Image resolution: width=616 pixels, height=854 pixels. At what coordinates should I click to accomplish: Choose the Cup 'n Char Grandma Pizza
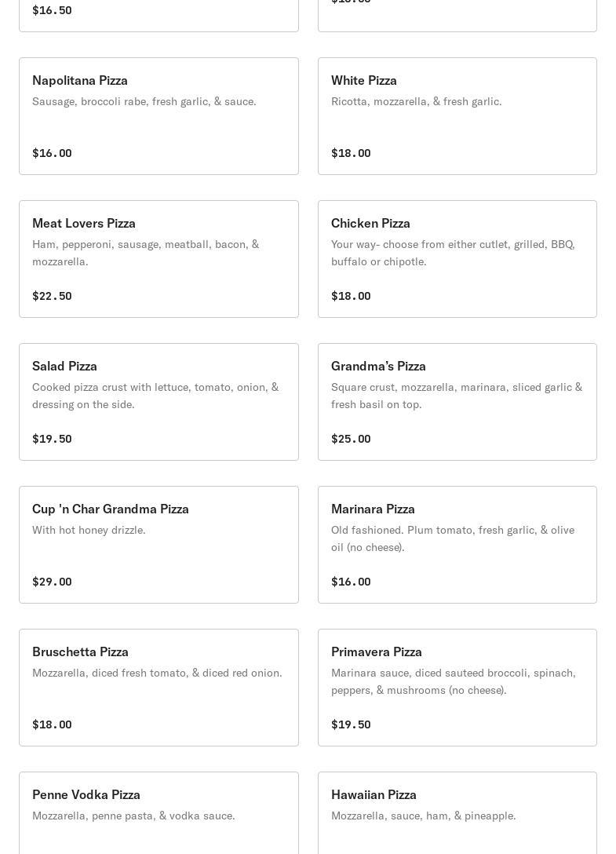click(x=159, y=545)
